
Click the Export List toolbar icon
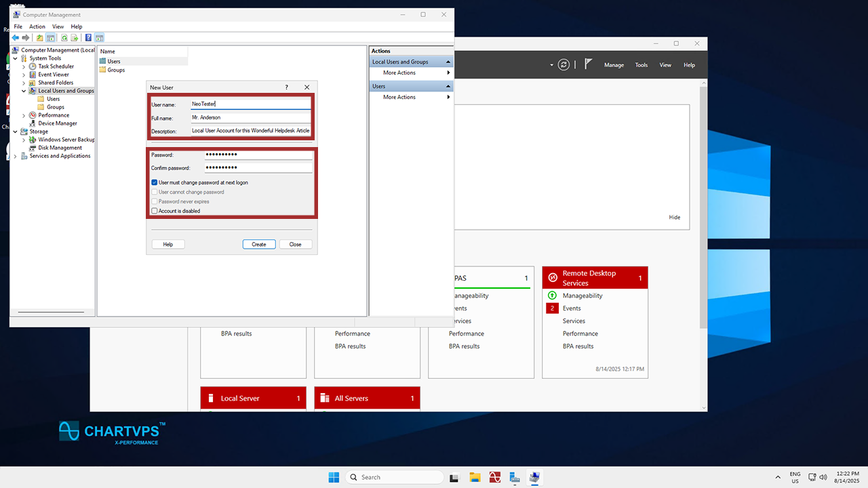(x=75, y=38)
